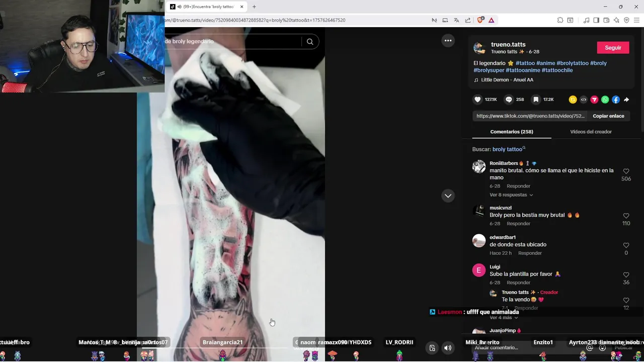Click the #brolytattoo hashtag
644x362 pixels.
(573, 63)
